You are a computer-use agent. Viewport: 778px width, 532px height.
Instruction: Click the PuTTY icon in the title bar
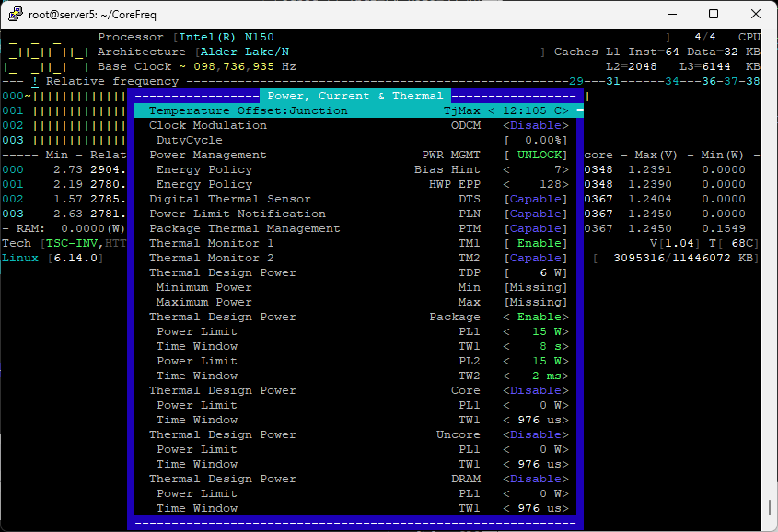click(x=13, y=14)
